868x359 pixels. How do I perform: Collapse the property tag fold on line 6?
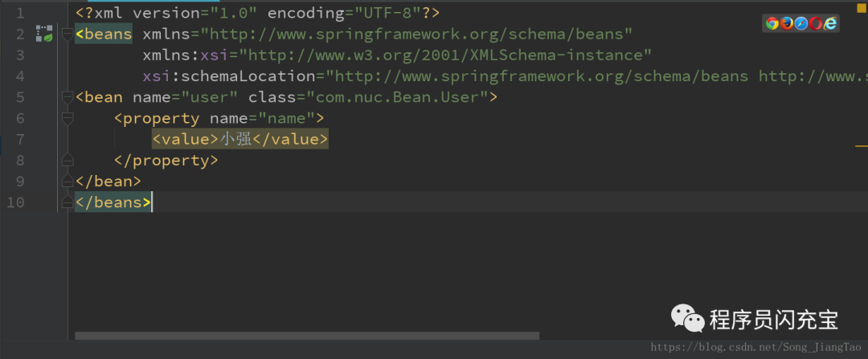68,118
